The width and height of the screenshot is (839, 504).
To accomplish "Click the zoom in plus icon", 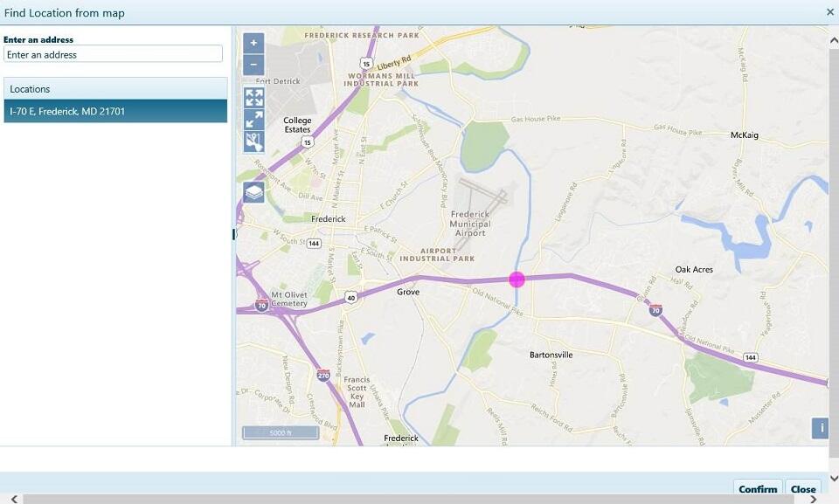I will pyautogui.click(x=253, y=42).
